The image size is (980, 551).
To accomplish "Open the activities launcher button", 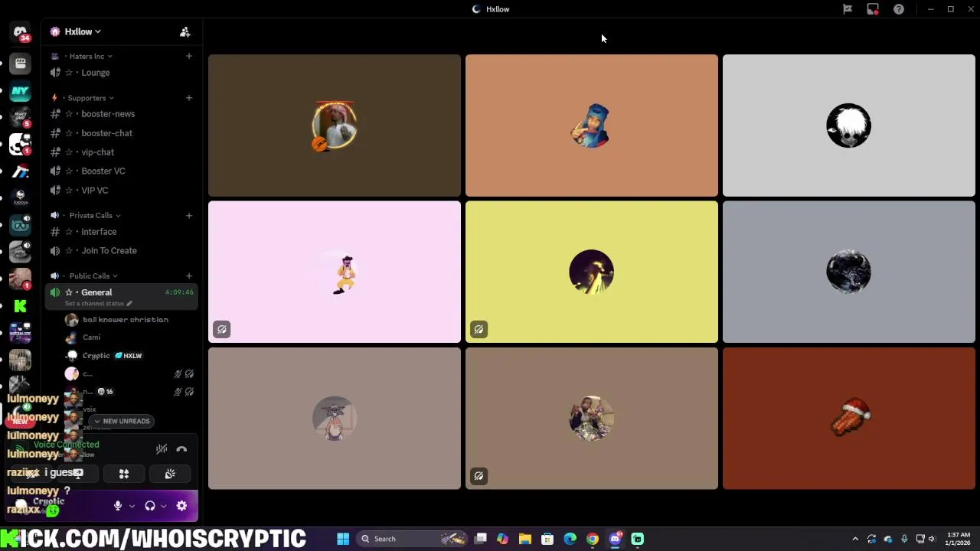I will click(x=124, y=474).
